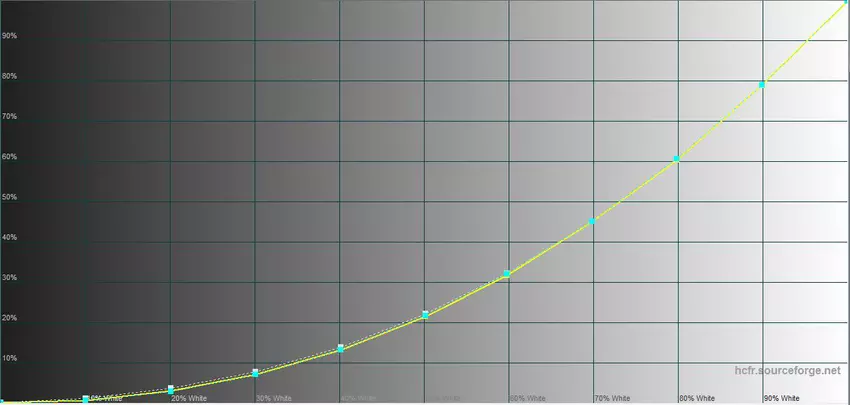
Task: Click the 90% White data point
Action: (762, 84)
